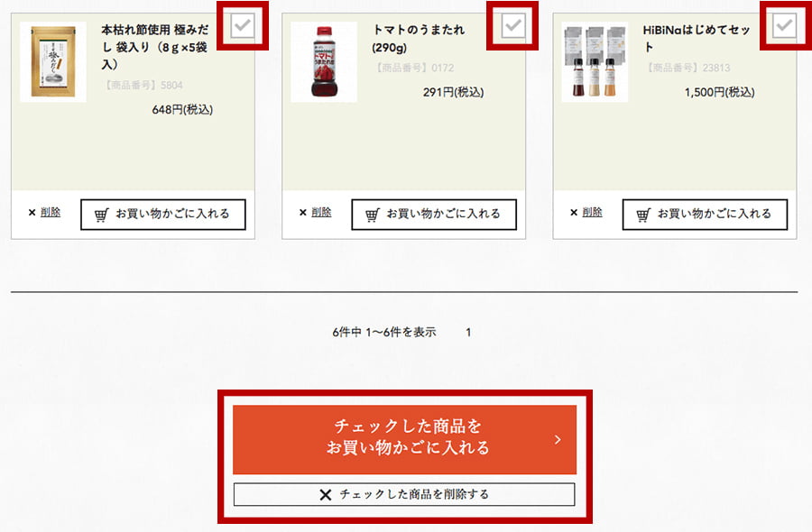Image resolution: width=812 pixels, height=532 pixels.
Task: Delete checked items with チェックした商品を削除する
Action: [x=404, y=494]
